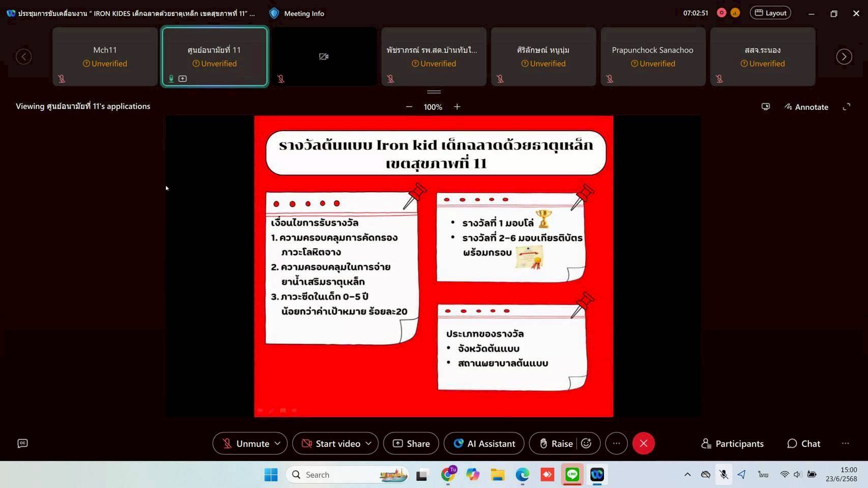868x488 pixels.
Task: Open more meeting options menu
Action: coord(616,443)
